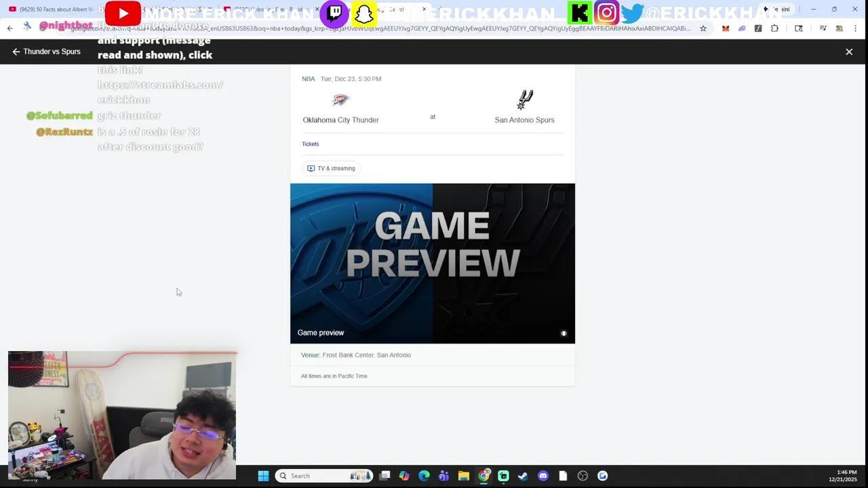Play the Game Preview video thumbnail
Image resolution: width=868 pixels, height=488 pixels.
433,263
